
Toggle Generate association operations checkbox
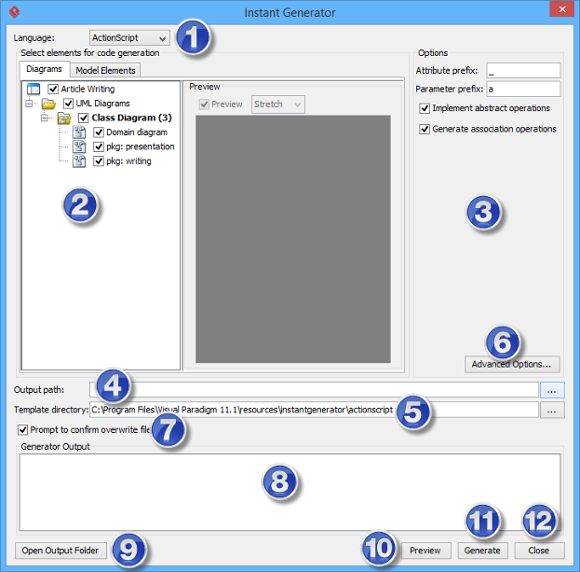click(424, 129)
